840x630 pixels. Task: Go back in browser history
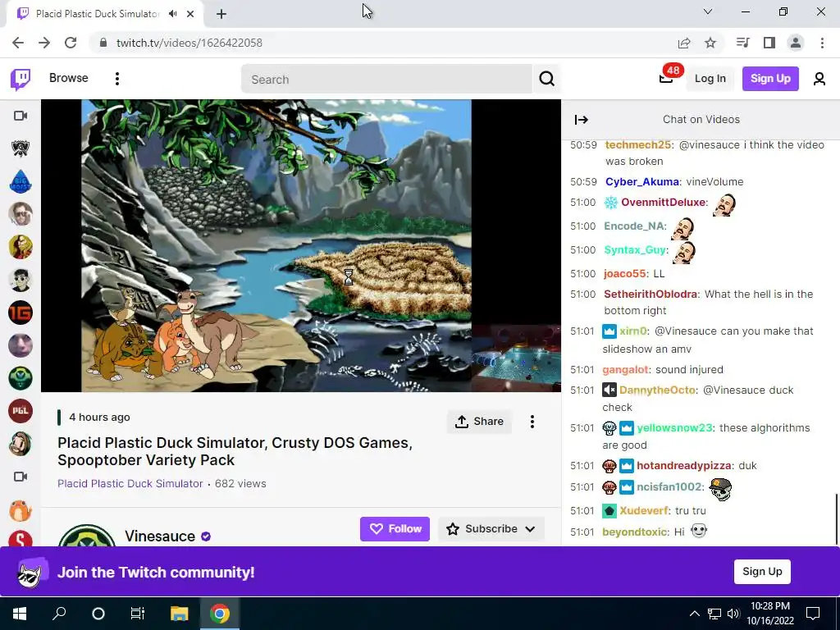pos(18,43)
